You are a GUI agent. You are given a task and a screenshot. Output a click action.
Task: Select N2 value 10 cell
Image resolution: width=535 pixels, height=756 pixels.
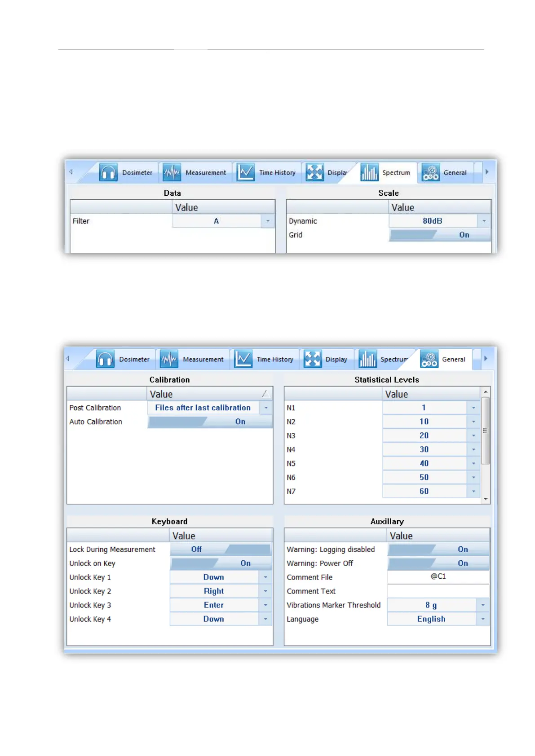[424, 422]
